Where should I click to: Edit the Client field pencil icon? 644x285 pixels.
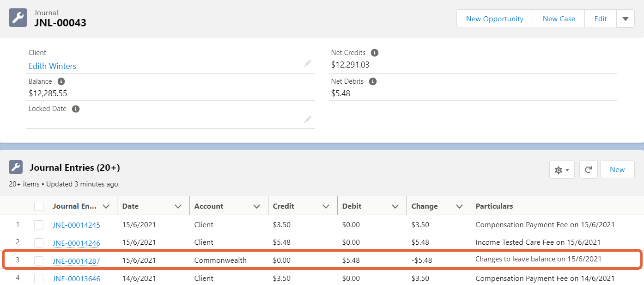pyautogui.click(x=308, y=63)
